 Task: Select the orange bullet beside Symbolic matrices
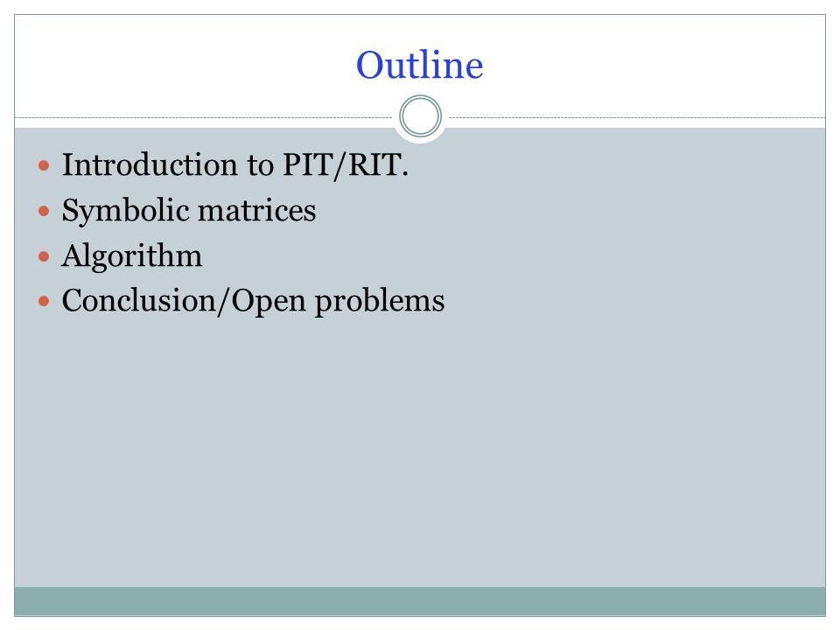[44, 211]
